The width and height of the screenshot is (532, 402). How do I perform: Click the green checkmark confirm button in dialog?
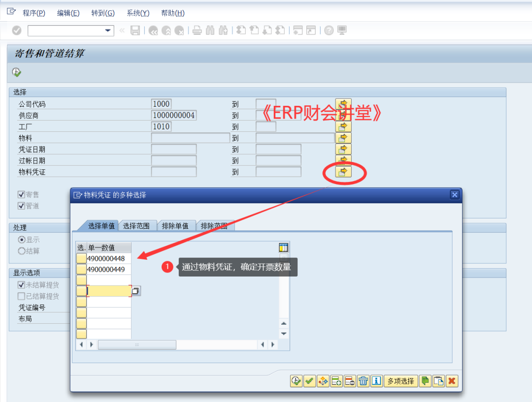click(309, 381)
